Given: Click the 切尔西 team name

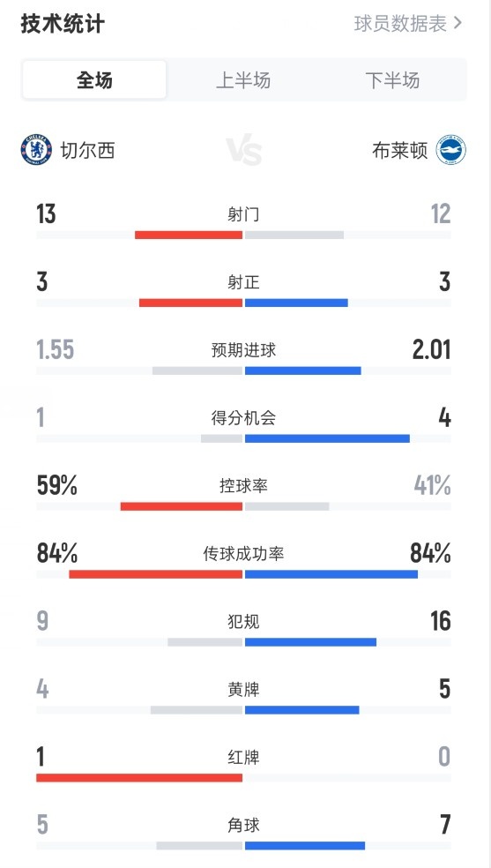Looking at the screenshot, I should (87, 150).
